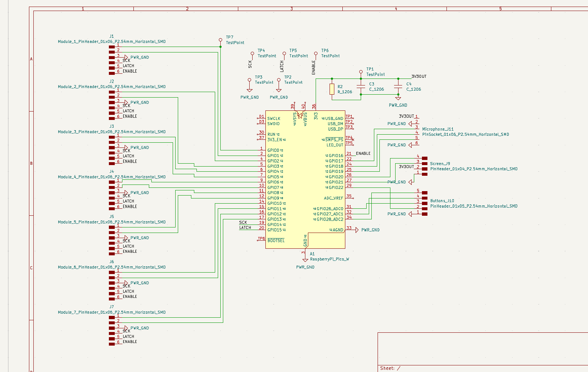Click the RaspberryPi_Pico_W value label
This screenshot has height=372, width=588.
tap(330, 259)
